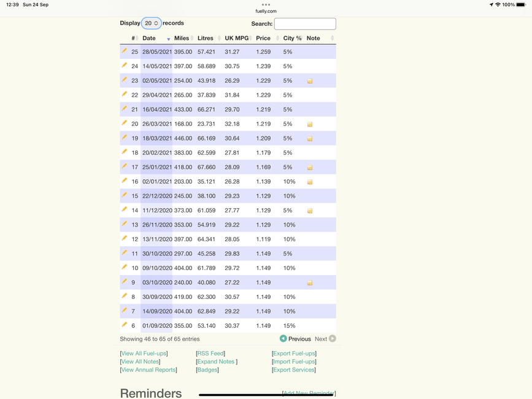532x399 pixels.
Task: Open note icon on 03/10/2020 row
Action: tap(310, 283)
